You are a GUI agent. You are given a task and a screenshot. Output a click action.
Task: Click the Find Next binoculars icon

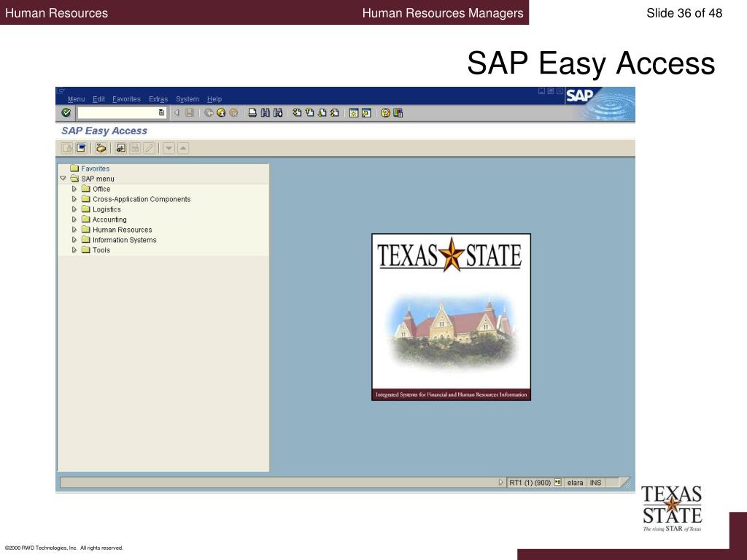(x=278, y=113)
